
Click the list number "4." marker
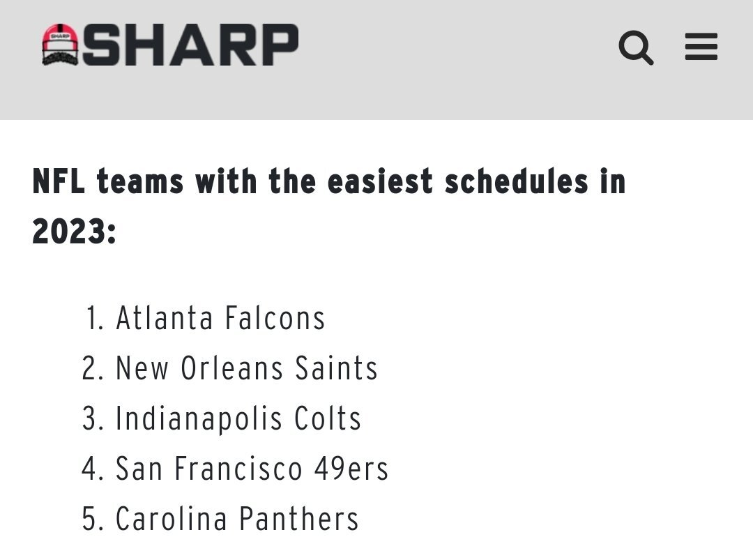point(93,469)
